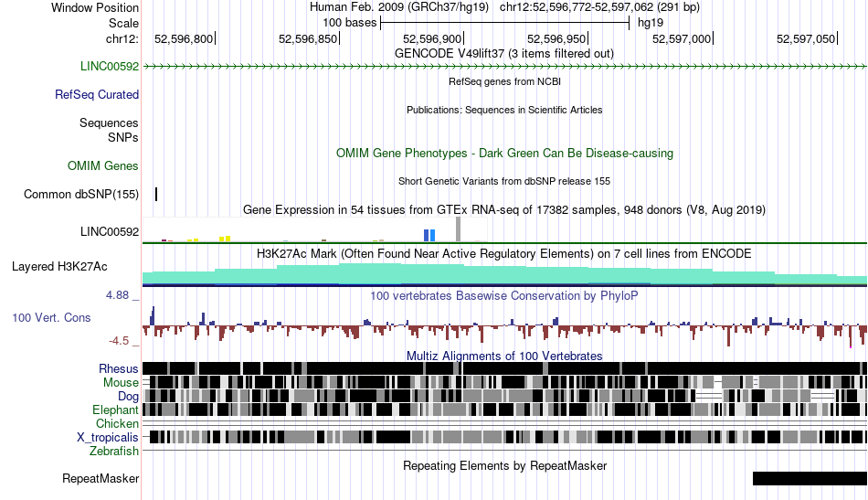Select the Mouse alignment row label
The image size is (868, 500).
(x=121, y=383)
